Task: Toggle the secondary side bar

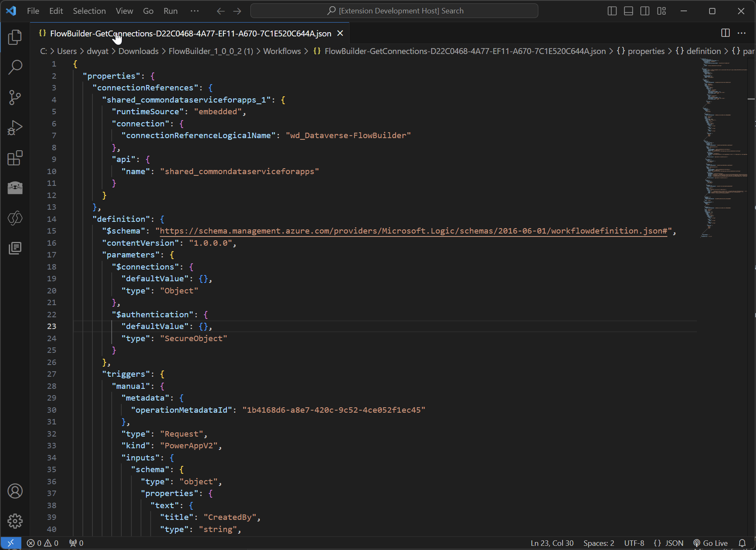Action: click(645, 11)
